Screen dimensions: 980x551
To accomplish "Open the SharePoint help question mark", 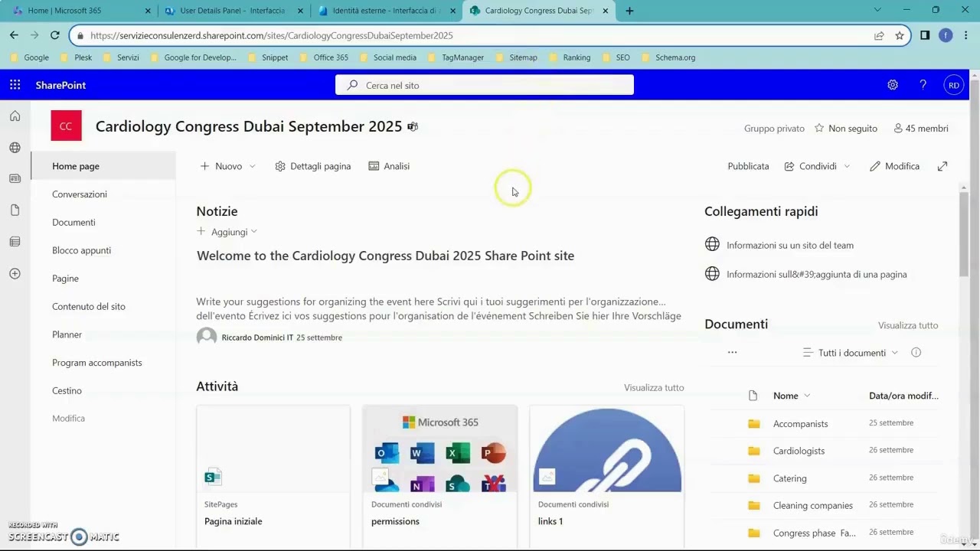I will tap(923, 85).
